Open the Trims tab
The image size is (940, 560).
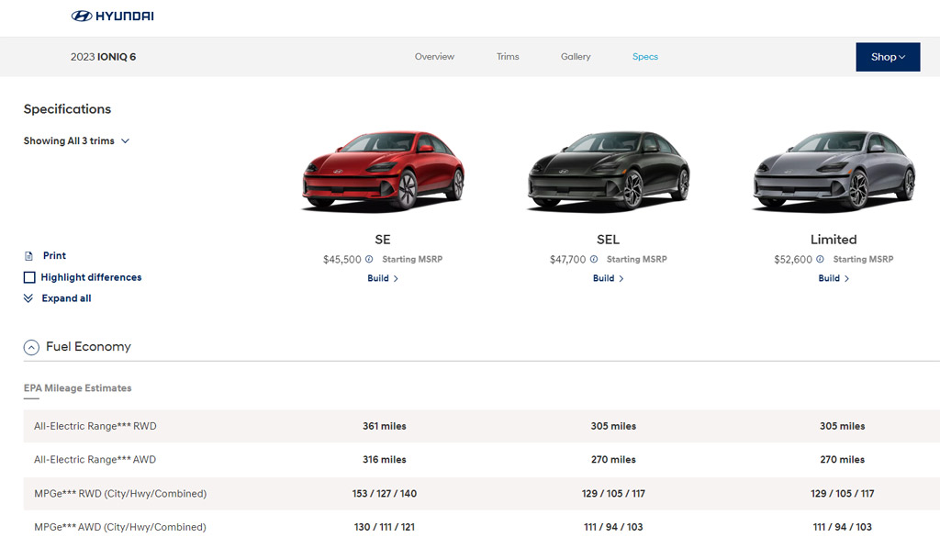508,57
